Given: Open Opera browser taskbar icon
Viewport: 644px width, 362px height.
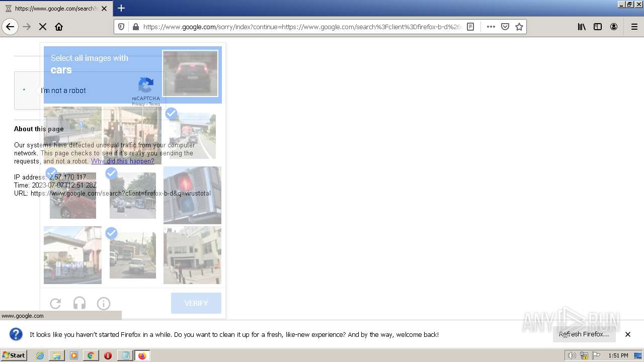Looking at the screenshot, I should tap(108, 355).
